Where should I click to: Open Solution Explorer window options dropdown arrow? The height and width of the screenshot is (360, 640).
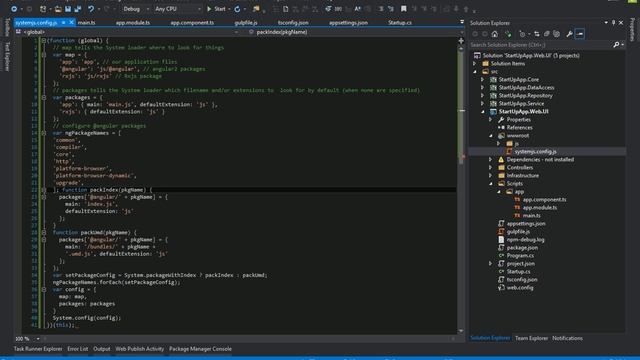pyautogui.click(x=606, y=23)
